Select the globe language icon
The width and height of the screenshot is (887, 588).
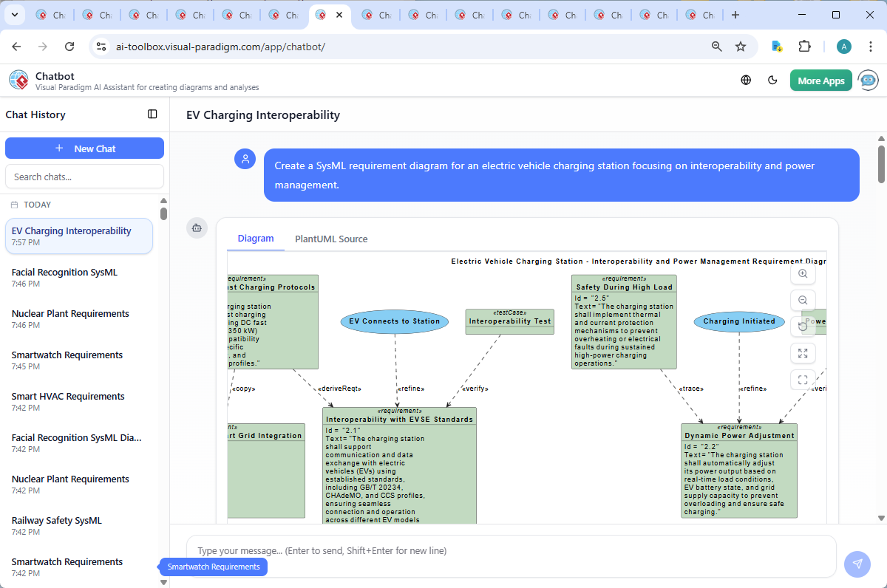[x=745, y=80]
